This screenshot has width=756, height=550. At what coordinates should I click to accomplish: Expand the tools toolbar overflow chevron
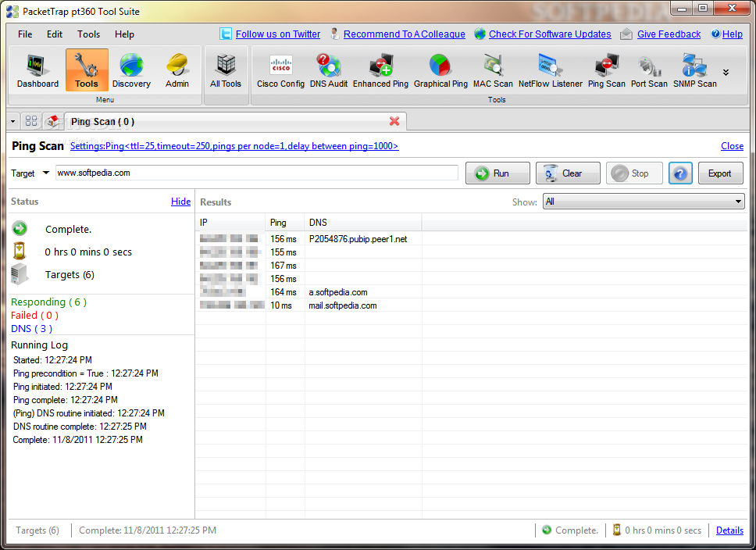pyautogui.click(x=726, y=73)
